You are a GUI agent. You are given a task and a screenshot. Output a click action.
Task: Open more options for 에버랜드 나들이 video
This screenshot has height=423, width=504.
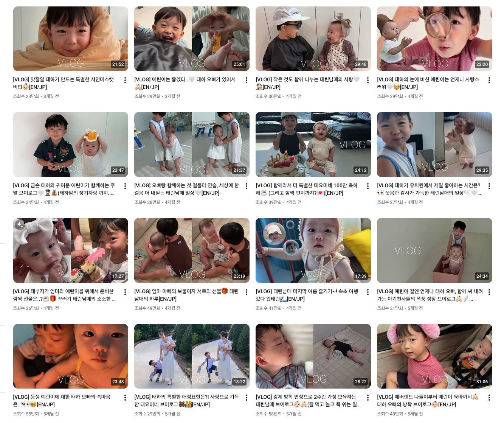pos(489,398)
